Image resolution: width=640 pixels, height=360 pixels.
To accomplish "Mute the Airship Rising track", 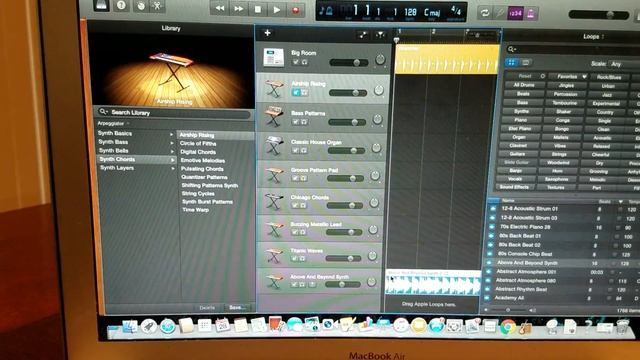I will coord(296,93).
